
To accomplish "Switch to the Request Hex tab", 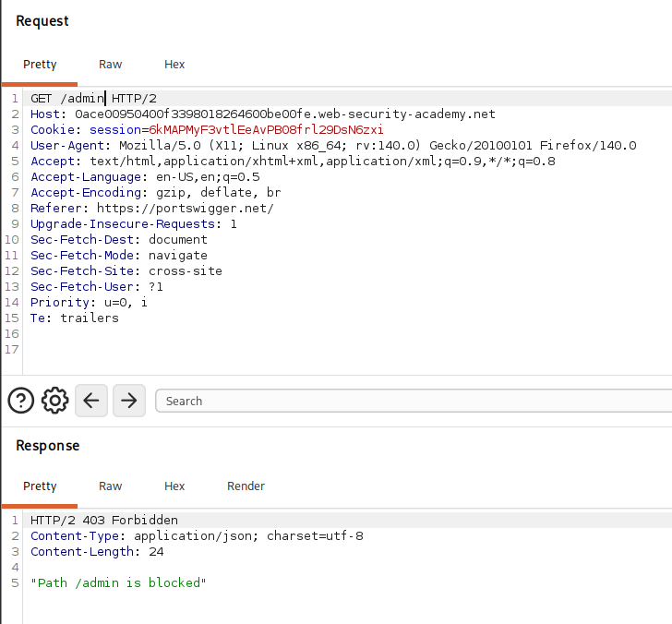I will (x=174, y=65).
